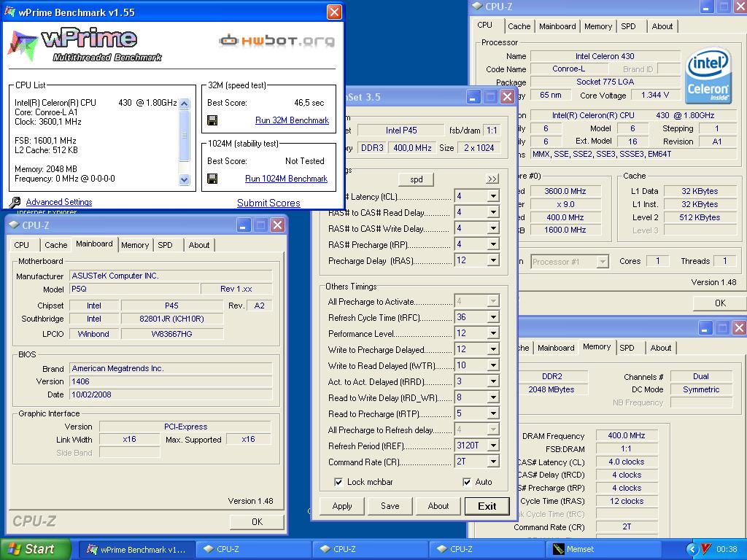747x560 pixels.
Task: Click the system clock showing 00:38
Action: [x=727, y=549]
